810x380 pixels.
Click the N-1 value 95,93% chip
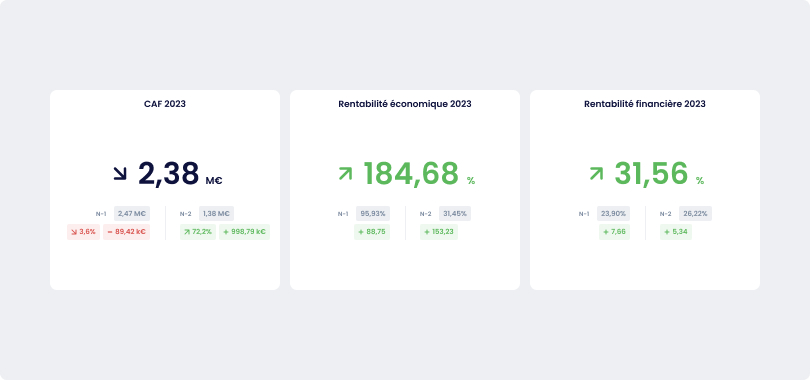pos(373,214)
